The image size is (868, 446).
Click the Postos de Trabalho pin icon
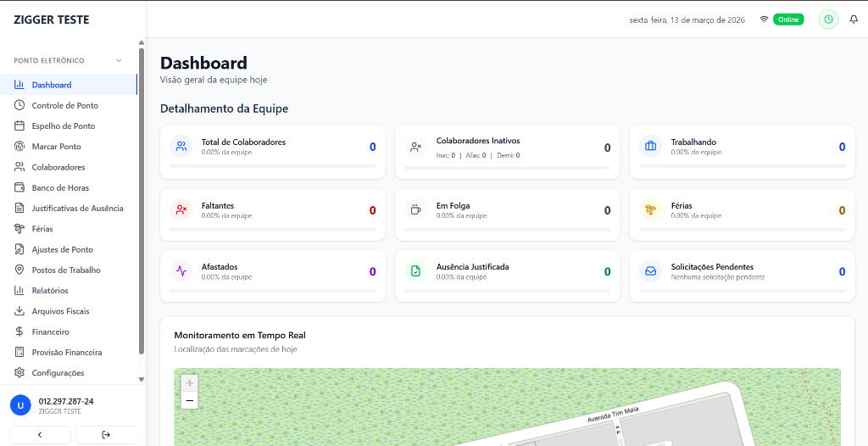(x=19, y=270)
